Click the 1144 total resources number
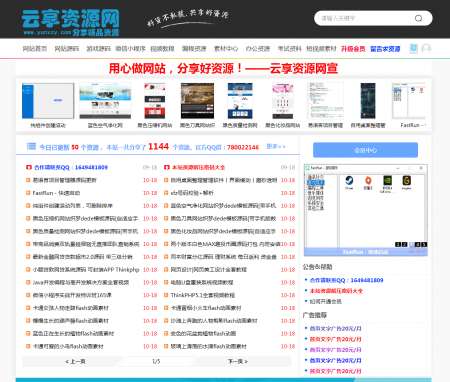 point(159,146)
